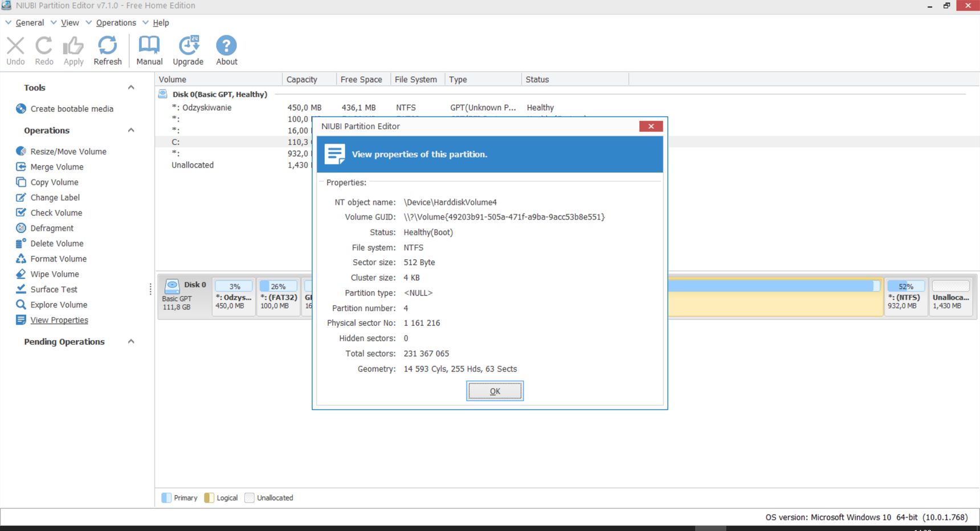Select the Wipe Volume icon

pos(21,274)
